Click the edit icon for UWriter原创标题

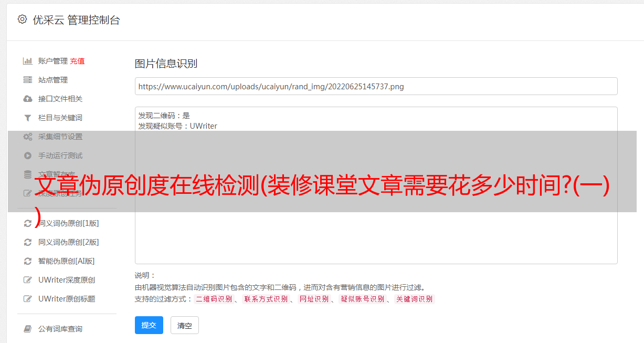pos(28,299)
